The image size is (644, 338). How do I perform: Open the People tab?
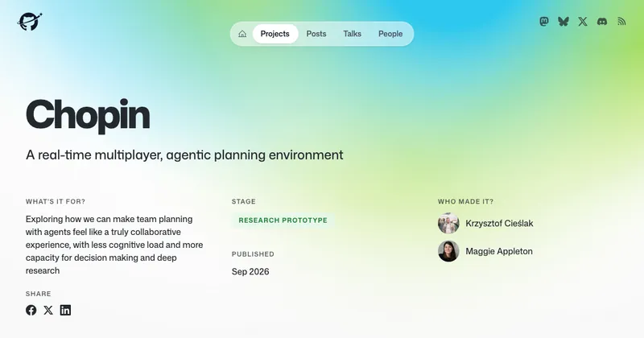click(390, 34)
